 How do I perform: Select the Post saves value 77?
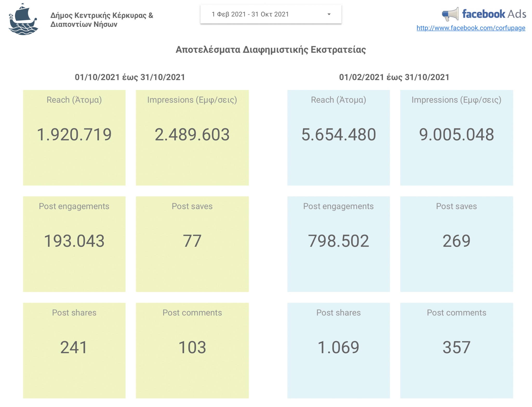192,241
